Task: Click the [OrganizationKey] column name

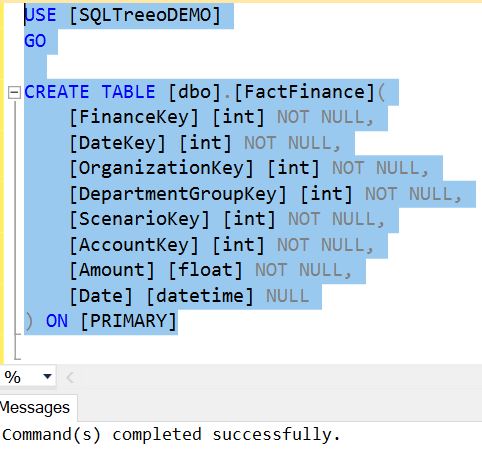Action: pos(161,169)
